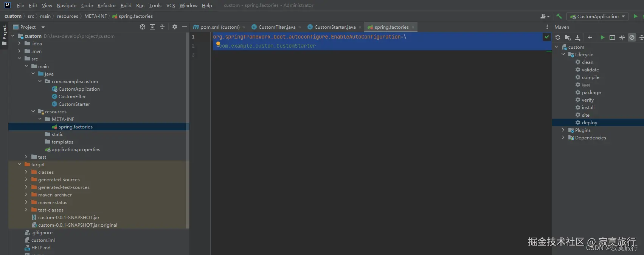Click the green inspection checkmark in editor
The width and height of the screenshot is (644, 255).
click(x=547, y=37)
